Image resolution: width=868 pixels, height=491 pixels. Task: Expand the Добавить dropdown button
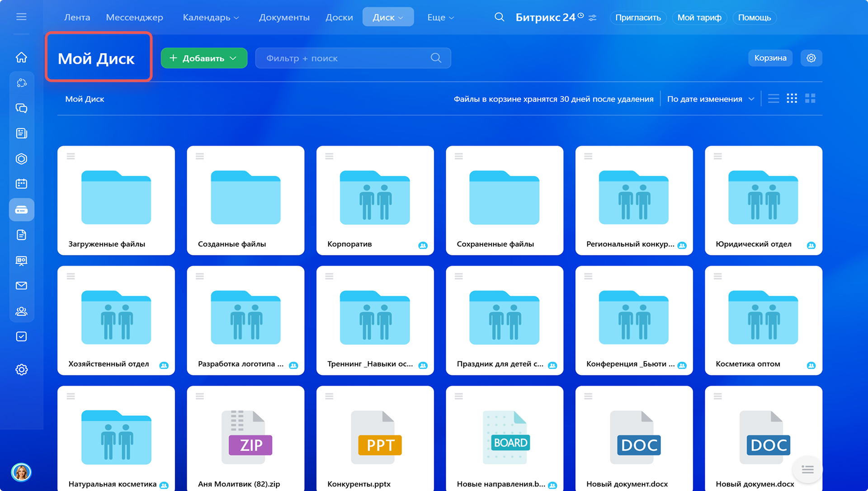coord(204,58)
